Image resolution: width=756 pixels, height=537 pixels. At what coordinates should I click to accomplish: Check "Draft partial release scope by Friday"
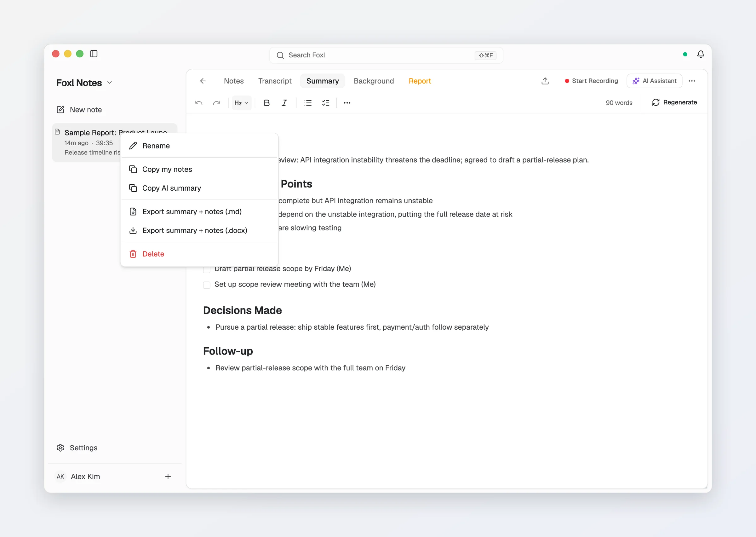coord(207,269)
